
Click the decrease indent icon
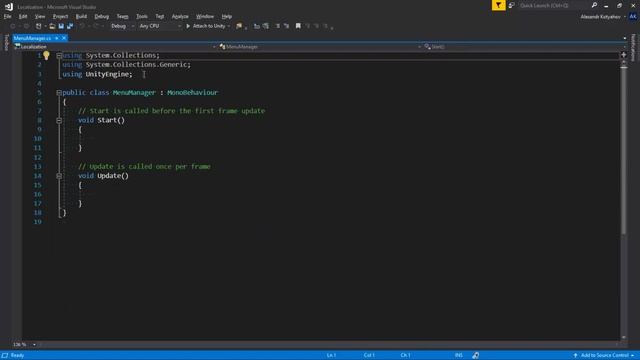click(x=278, y=26)
